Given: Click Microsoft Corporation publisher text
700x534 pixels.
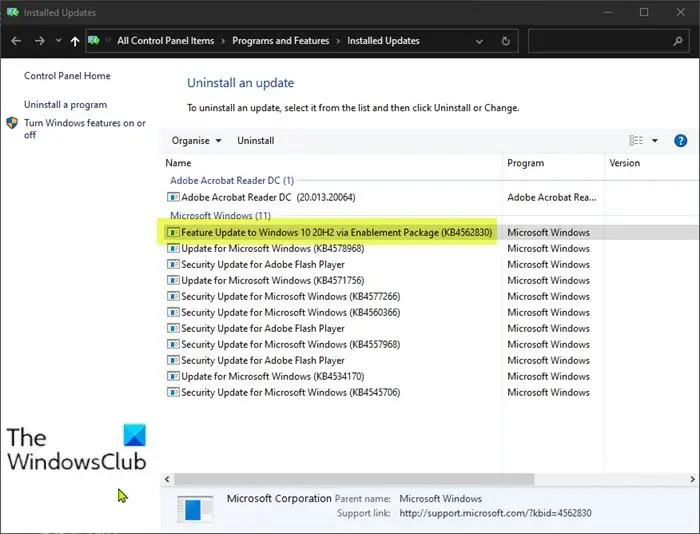Looking at the screenshot, I should 279,498.
